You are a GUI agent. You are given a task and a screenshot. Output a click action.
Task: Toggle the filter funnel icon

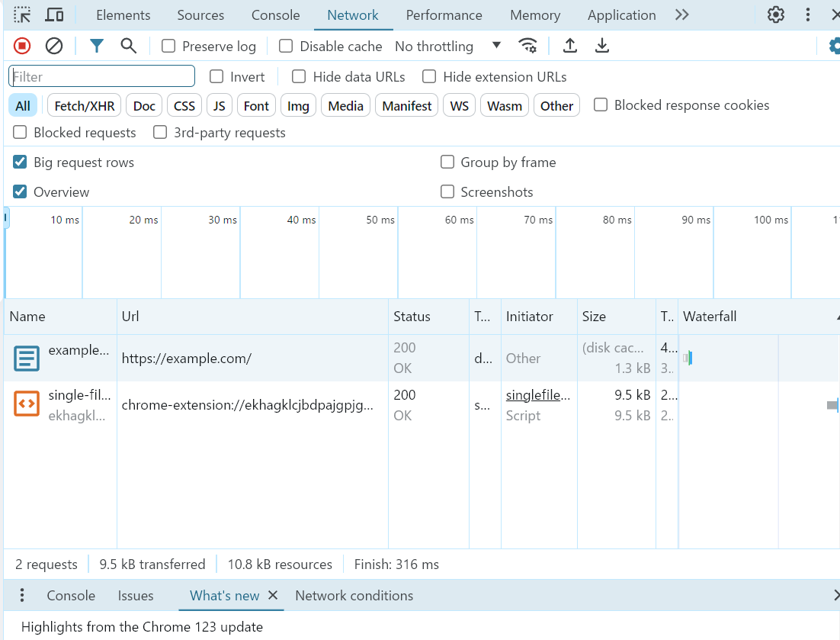coord(96,46)
